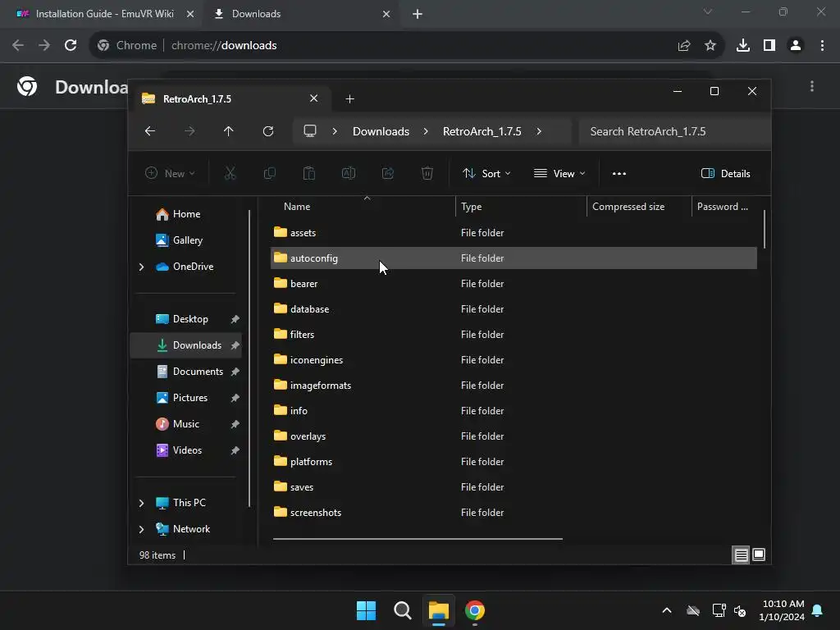The height and width of the screenshot is (630, 840).
Task: Show hidden system tray icons chevron
Action: click(667, 610)
